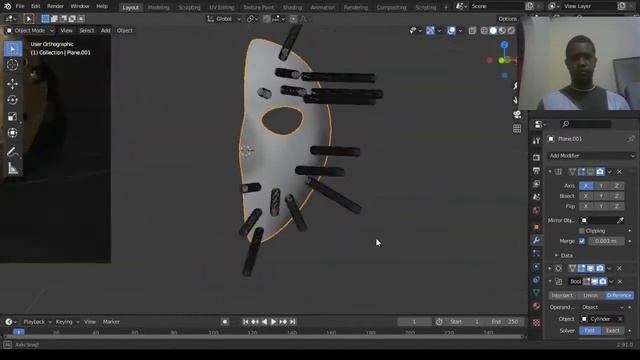Open the Operand Type Object dropdown

(602, 307)
